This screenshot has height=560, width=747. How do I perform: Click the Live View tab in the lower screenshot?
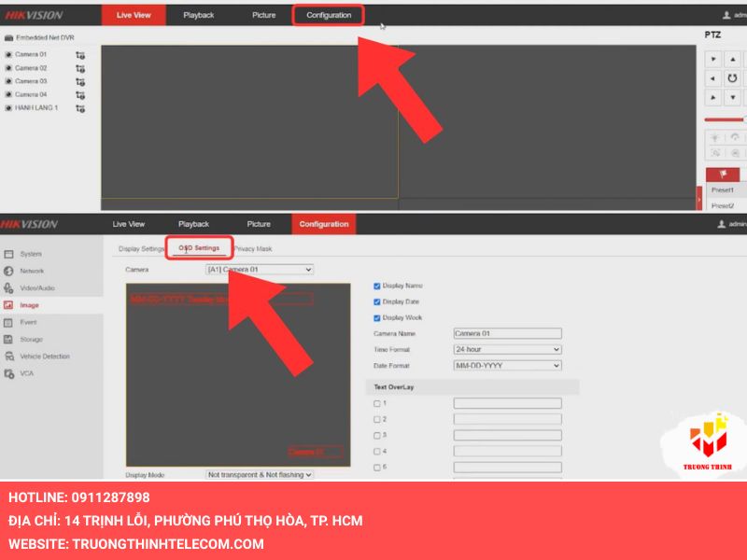point(129,224)
